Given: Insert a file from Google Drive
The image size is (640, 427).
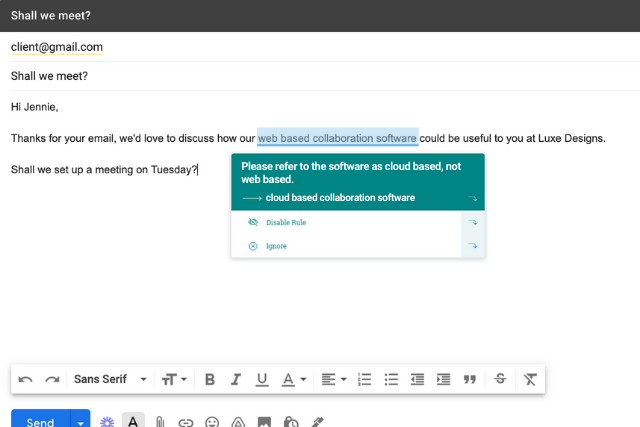Looking at the screenshot, I should click(x=238, y=422).
